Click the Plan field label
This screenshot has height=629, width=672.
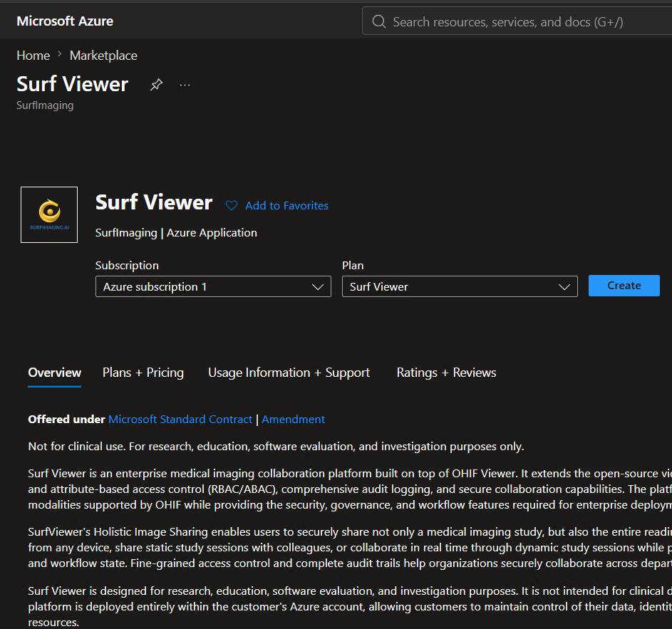click(x=353, y=266)
